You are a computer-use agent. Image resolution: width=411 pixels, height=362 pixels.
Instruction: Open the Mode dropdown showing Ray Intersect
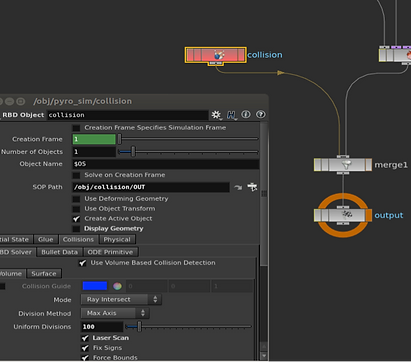tap(121, 299)
